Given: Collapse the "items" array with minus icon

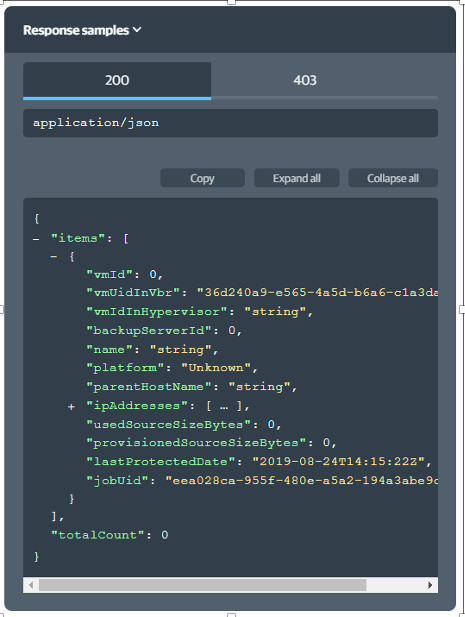Looking at the screenshot, I should [36, 239].
